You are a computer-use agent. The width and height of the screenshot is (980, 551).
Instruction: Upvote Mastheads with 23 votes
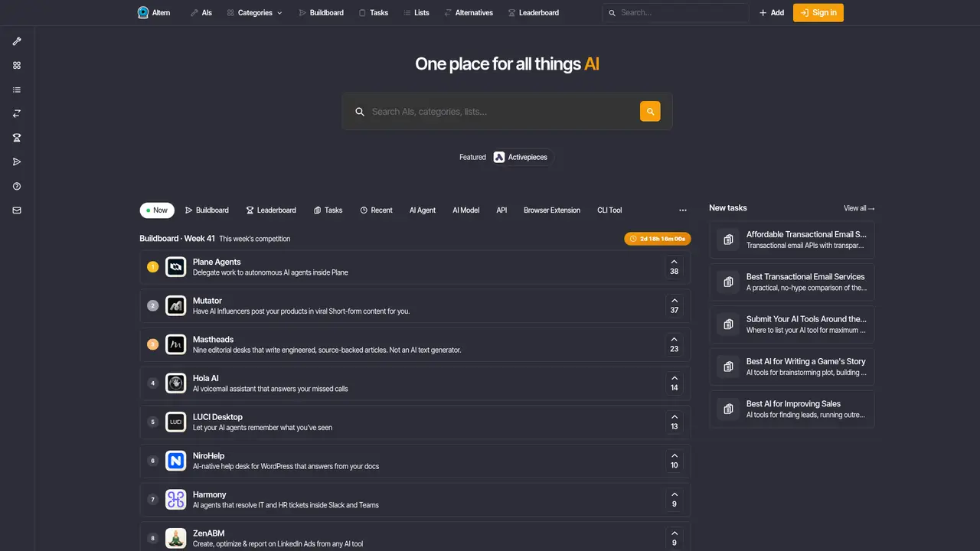coord(675,344)
